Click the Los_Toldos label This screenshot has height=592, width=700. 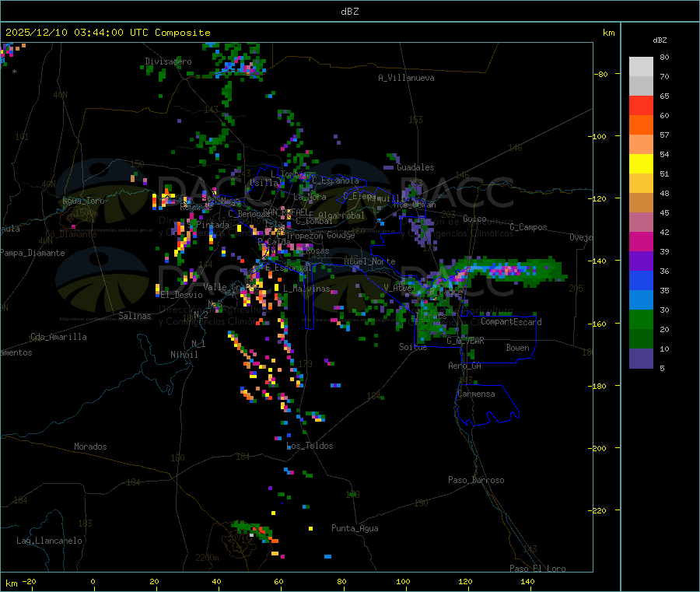click(310, 446)
